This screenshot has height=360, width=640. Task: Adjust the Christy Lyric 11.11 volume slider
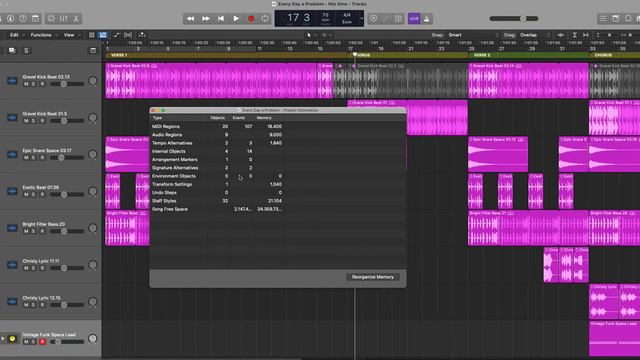click(67, 268)
